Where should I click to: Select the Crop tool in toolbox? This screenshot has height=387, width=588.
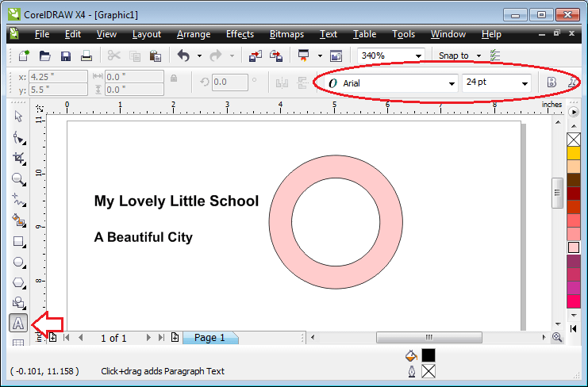pos(17,158)
